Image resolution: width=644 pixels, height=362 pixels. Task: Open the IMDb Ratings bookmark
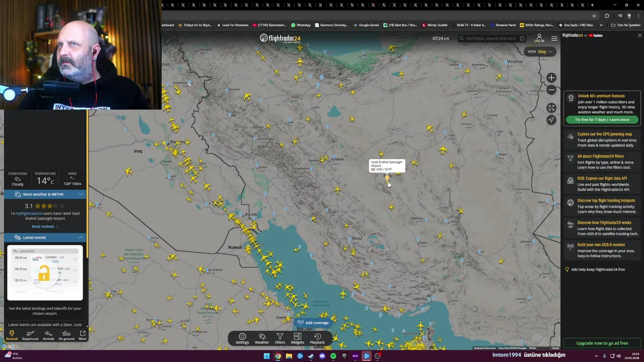click(536, 25)
